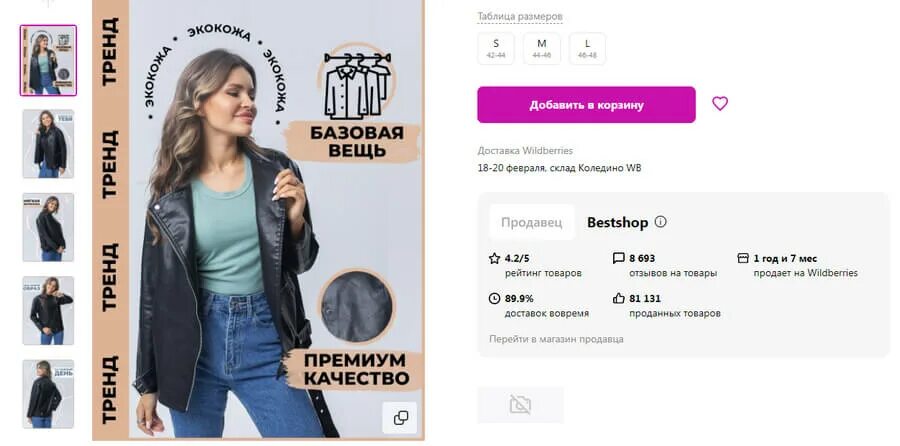Click the clock on-time delivery icon

coord(494,298)
